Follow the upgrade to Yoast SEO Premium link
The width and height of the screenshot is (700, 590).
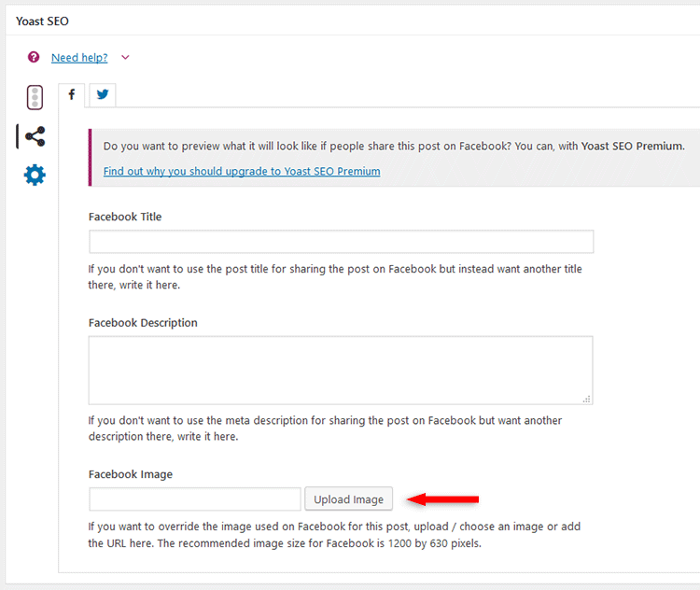pyautogui.click(x=242, y=171)
